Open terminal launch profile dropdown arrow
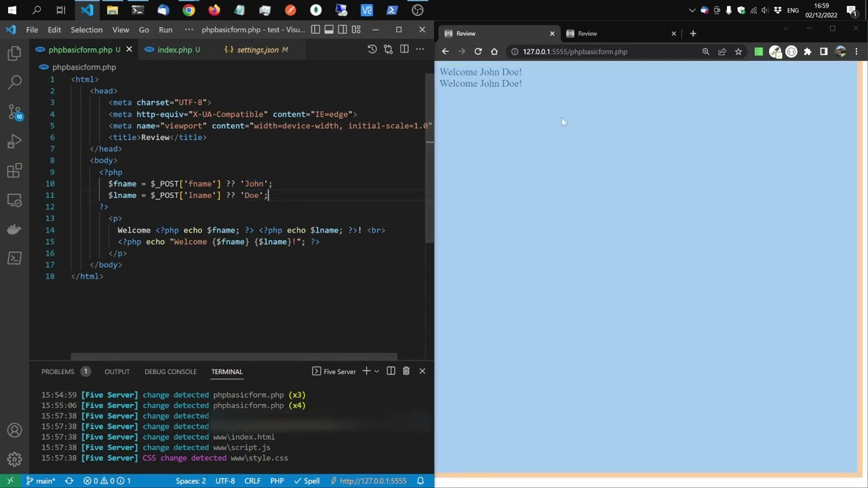Screen dimensions: 868x488 point(376,371)
